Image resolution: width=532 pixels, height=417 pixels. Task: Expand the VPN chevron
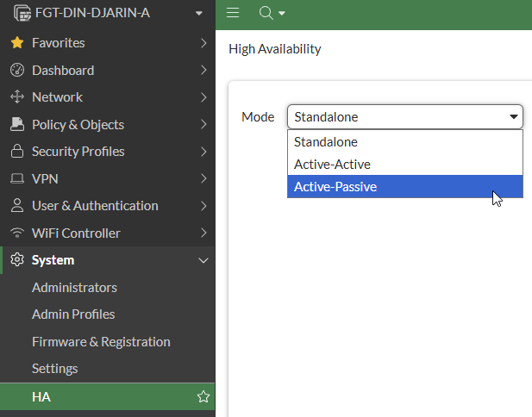coord(203,178)
